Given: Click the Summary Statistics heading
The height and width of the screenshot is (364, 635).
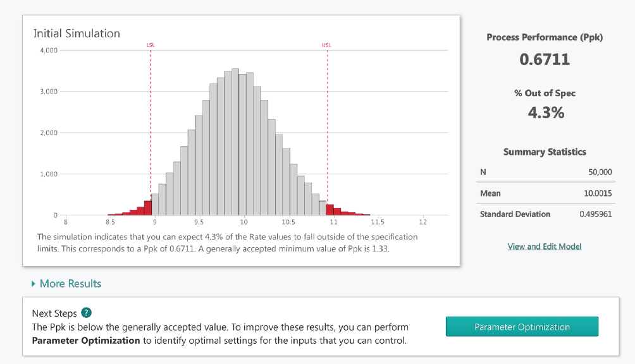Looking at the screenshot, I should (545, 152).
